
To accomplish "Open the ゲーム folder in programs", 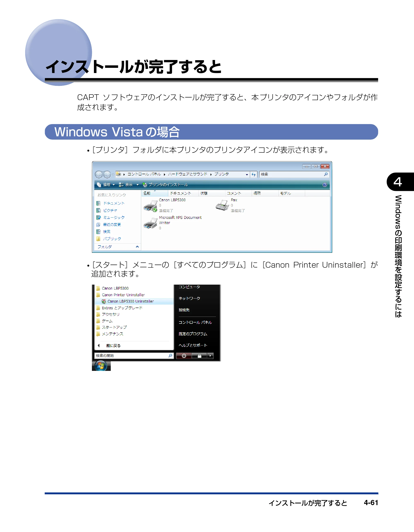I will pos(104,321).
